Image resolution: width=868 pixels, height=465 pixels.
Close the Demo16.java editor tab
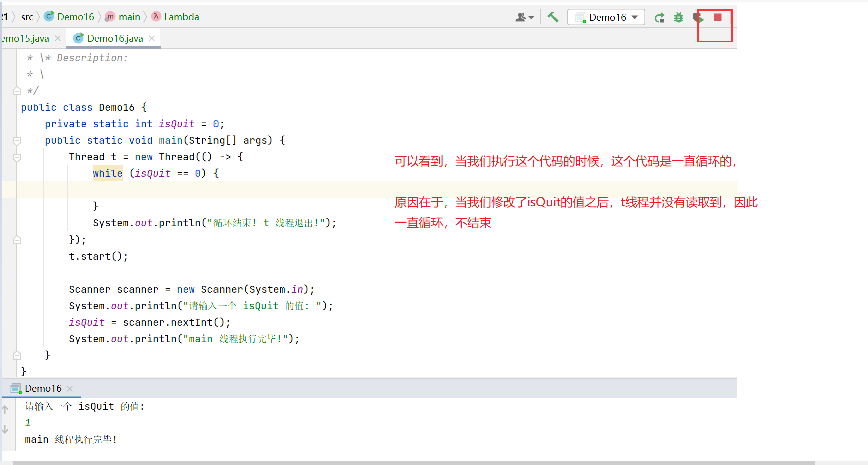click(x=152, y=38)
